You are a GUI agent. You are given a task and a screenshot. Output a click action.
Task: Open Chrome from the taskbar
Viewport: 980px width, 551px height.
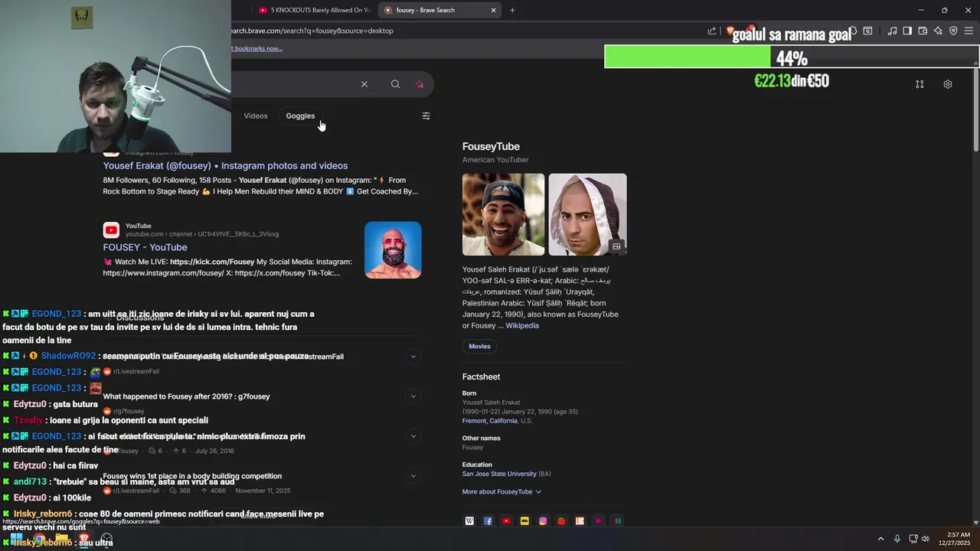[x=39, y=540]
